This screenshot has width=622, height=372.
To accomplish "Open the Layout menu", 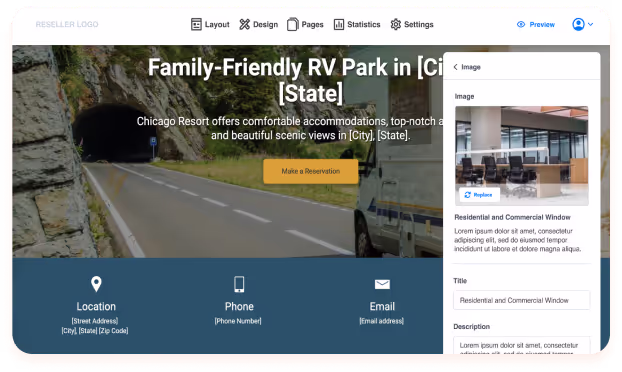I will (210, 24).
